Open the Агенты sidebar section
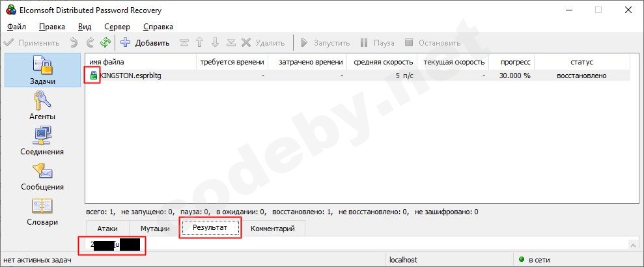 (x=42, y=105)
